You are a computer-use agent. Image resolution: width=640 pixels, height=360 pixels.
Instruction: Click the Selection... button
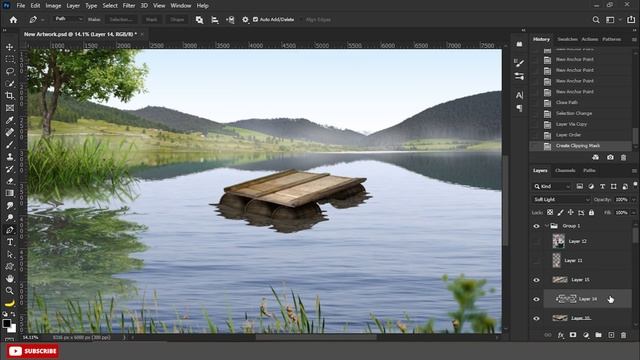click(121, 20)
